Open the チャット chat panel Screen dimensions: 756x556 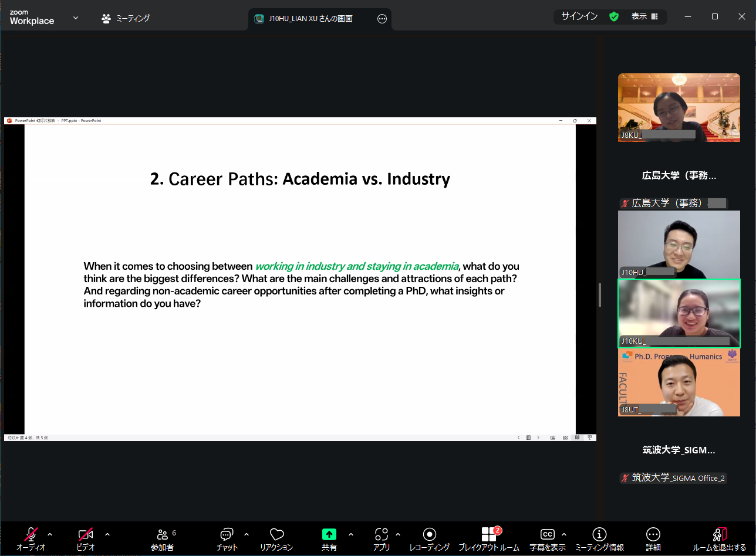click(227, 535)
